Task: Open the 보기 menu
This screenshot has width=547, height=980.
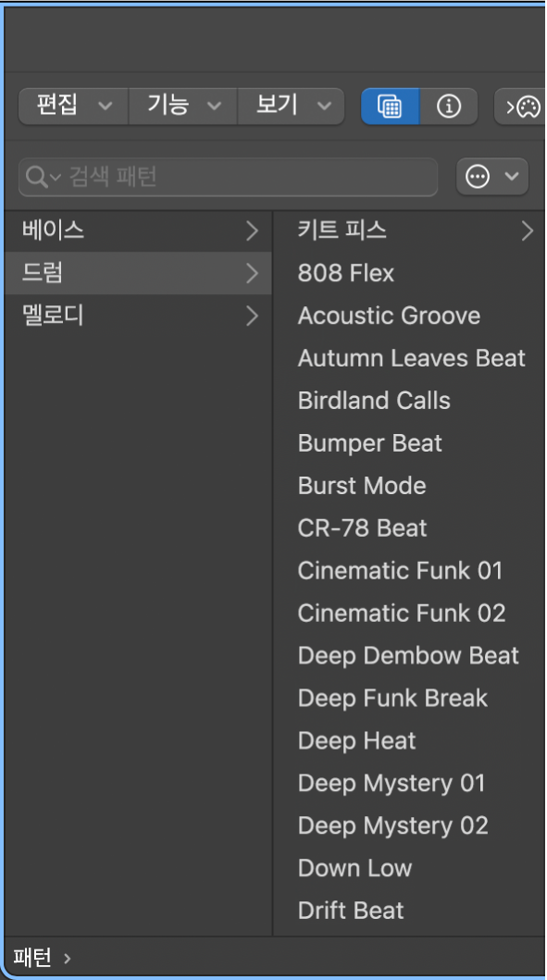Action: tap(292, 106)
